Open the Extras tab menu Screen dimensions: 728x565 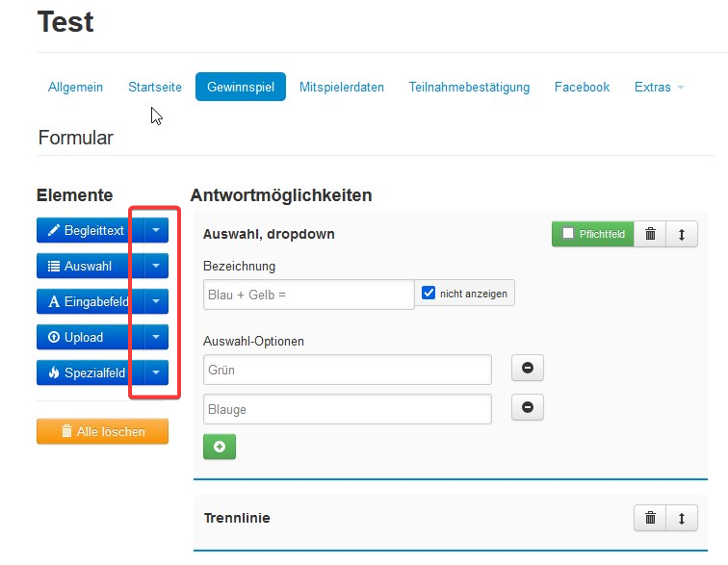tap(659, 87)
